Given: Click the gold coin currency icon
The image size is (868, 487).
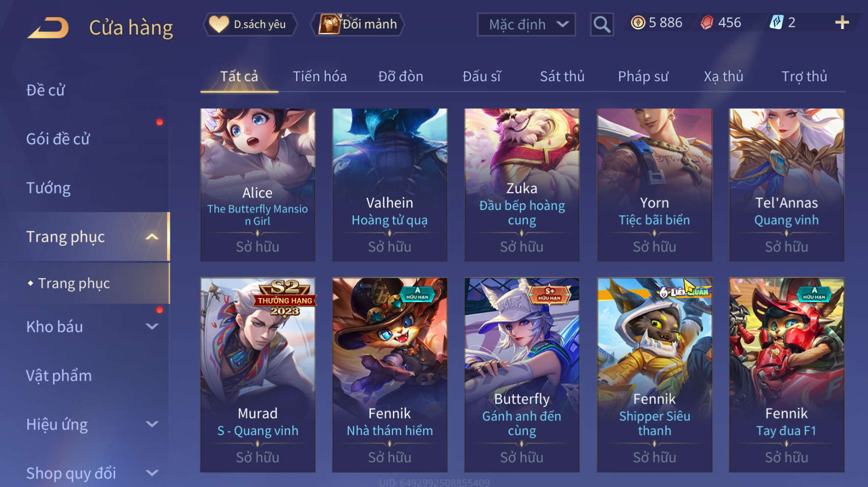Looking at the screenshot, I should tap(638, 23).
